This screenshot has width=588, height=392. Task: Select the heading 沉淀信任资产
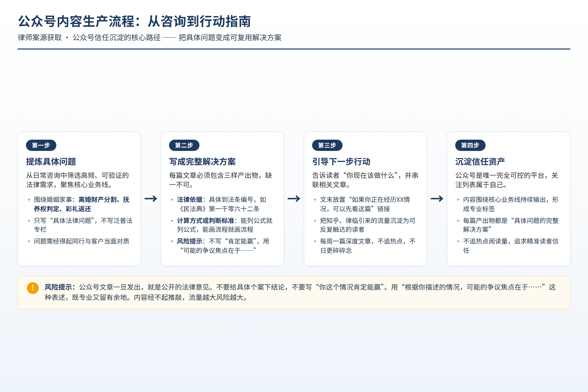[480, 162]
